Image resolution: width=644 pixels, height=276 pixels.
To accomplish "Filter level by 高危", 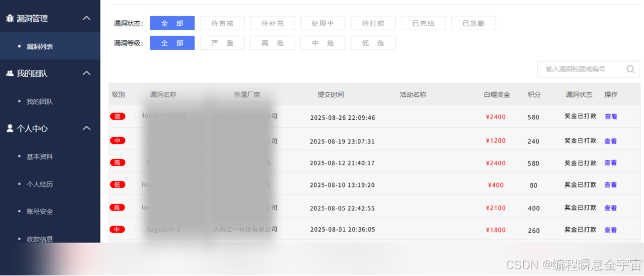I will click(x=273, y=43).
